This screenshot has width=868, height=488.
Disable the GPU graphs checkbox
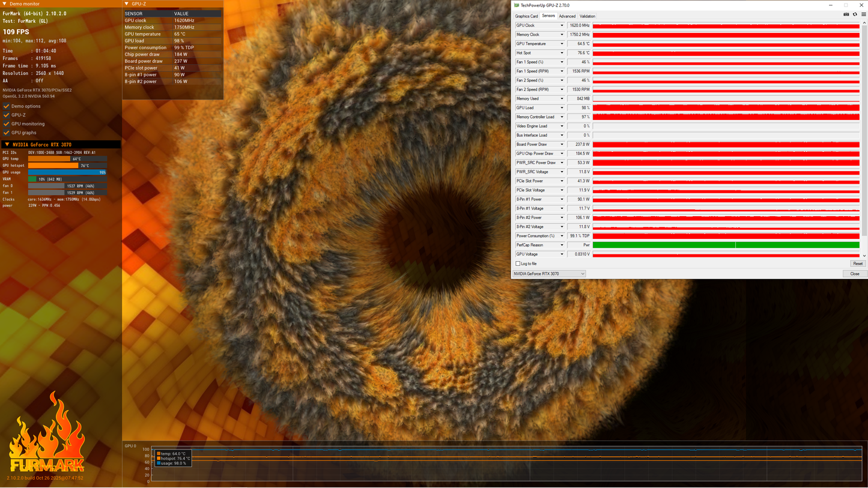click(7, 133)
